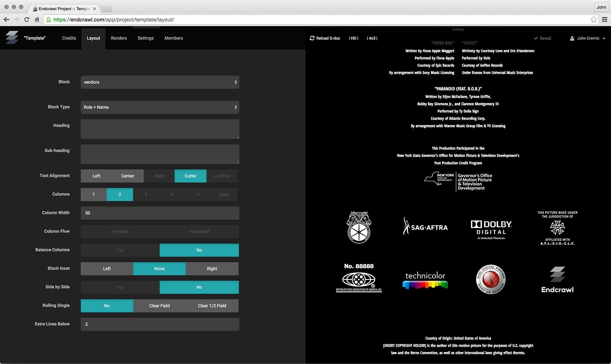Viewport: 611px width, 364px height.
Task: Enable Side by Side layout
Action: point(120,287)
